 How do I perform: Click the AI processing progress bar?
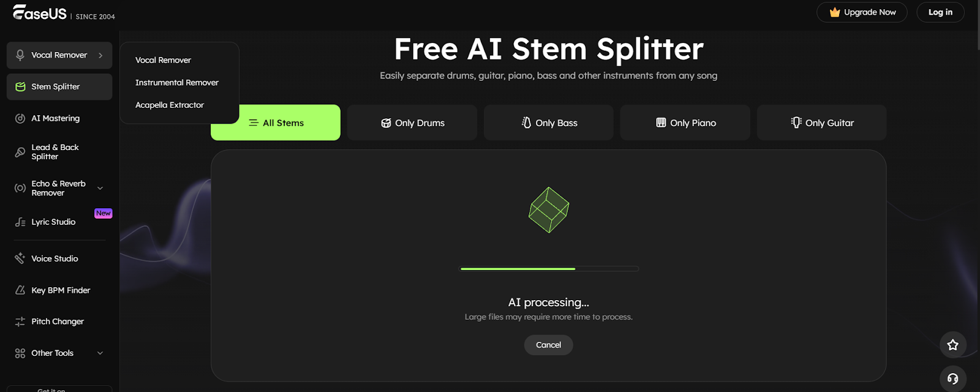549,269
